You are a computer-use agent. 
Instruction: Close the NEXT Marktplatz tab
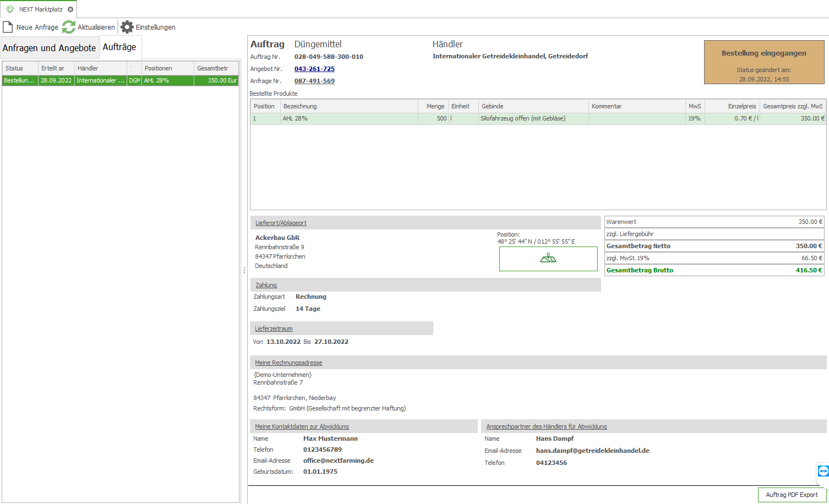tap(70, 9)
